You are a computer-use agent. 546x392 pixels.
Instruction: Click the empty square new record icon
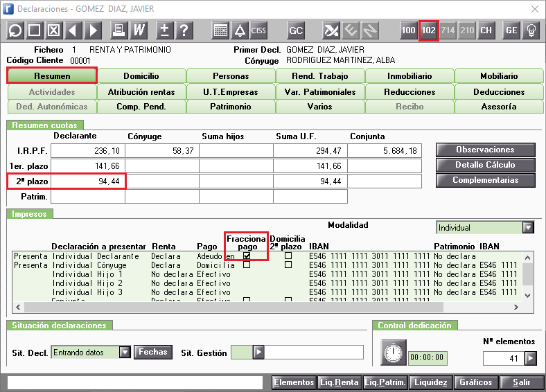[x=34, y=30]
